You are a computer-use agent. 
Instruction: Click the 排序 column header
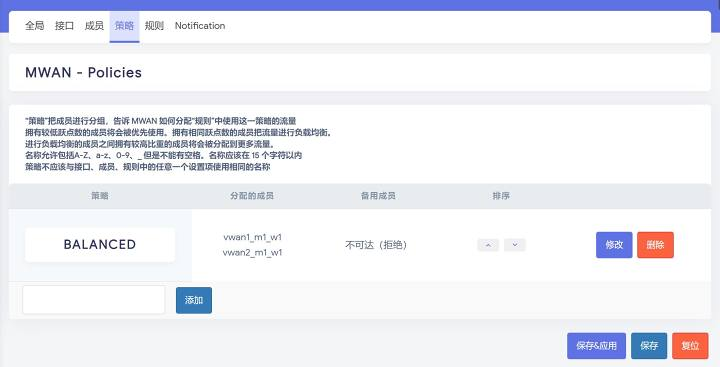501,196
